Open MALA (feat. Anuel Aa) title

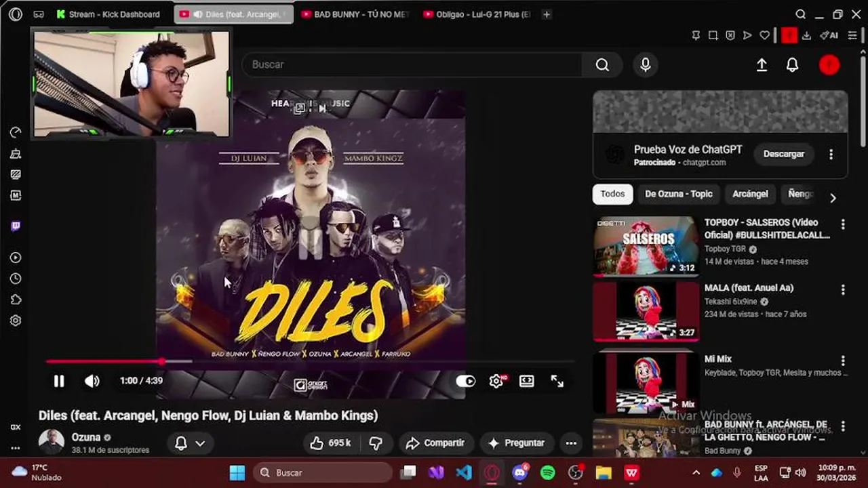[749, 288]
